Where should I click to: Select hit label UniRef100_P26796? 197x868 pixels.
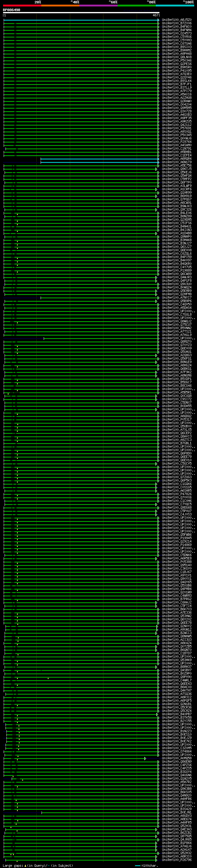point(177,860)
